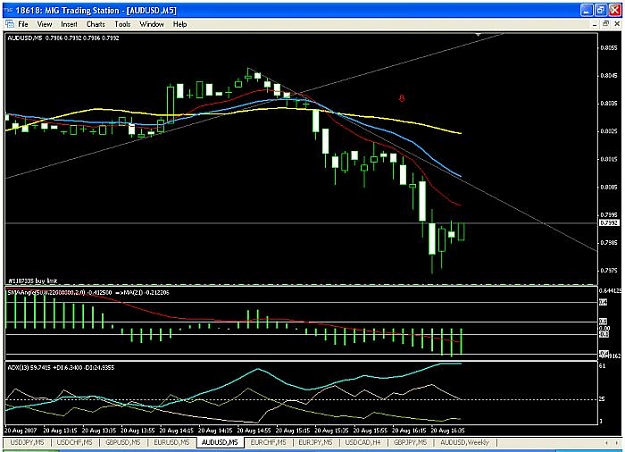Viewport: 625px width, 452px height.
Task: Click the right tab-scroll arrow
Action: [617, 443]
